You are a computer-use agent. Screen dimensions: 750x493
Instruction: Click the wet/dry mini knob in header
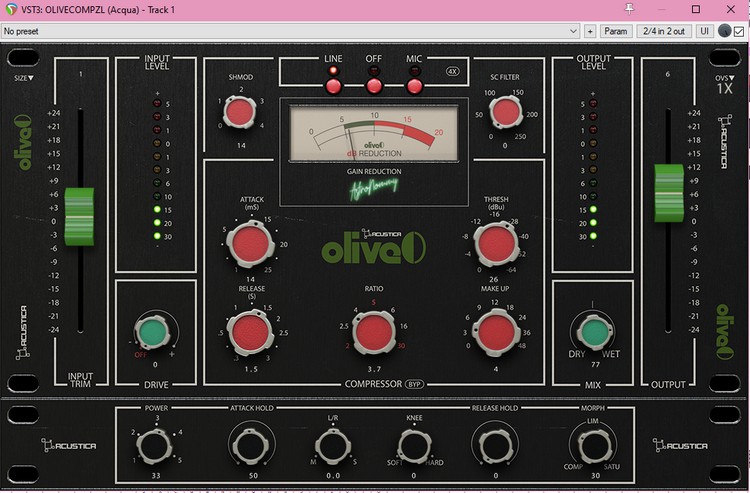(725, 31)
